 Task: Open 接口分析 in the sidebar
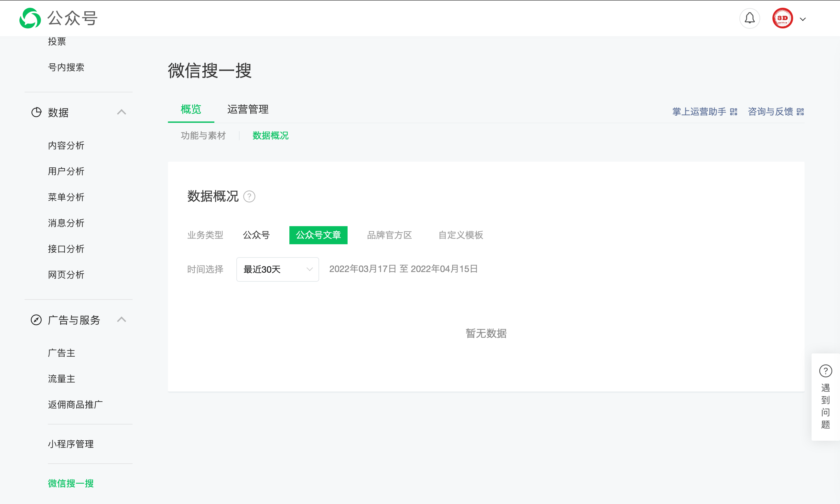pyautogui.click(x=66, y=248)
